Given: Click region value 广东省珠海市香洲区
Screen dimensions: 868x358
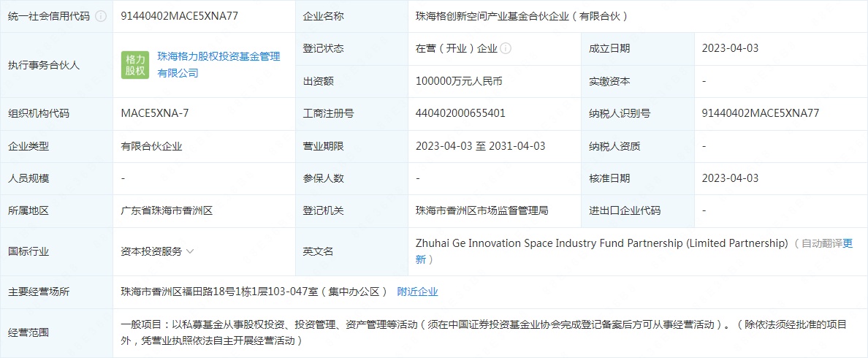Looking at the screenshot, I should point(167,211).
